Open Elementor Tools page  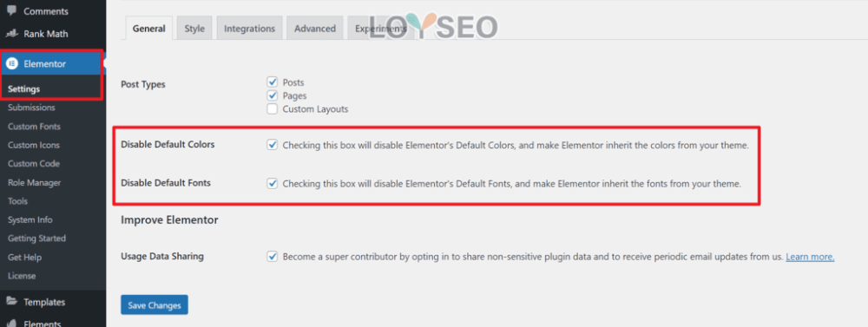click(x=17, y=201)
